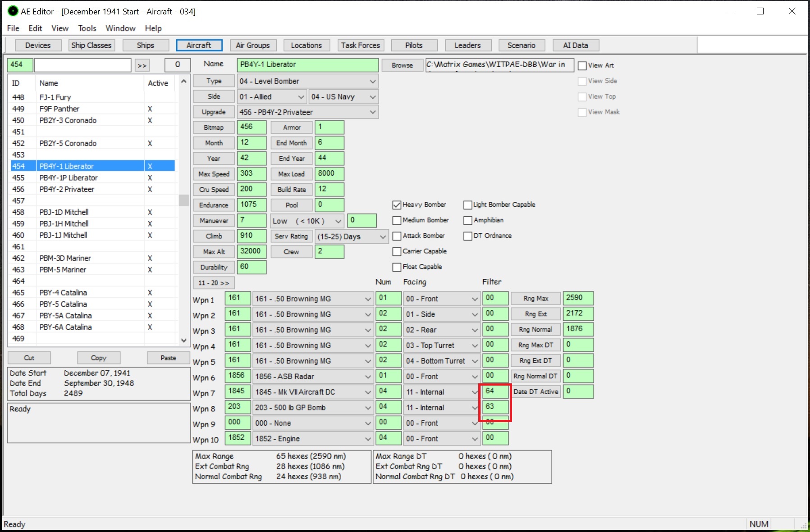Screen dimensions: 810x532
Task: Enable the Float Capable checkbox
Action: click(397, 267)
